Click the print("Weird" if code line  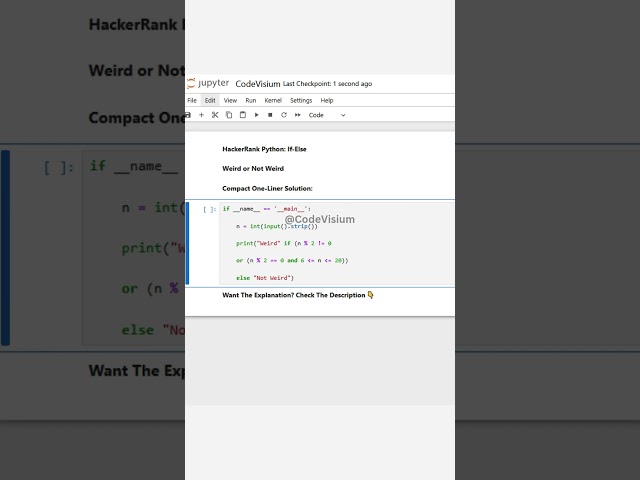click(x=284, y=243)
